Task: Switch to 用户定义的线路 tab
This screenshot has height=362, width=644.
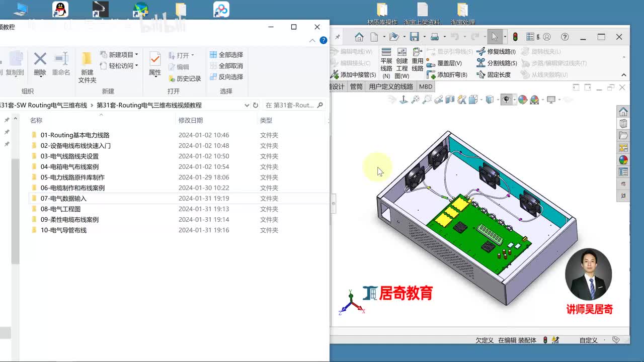Action: [391, 86]
